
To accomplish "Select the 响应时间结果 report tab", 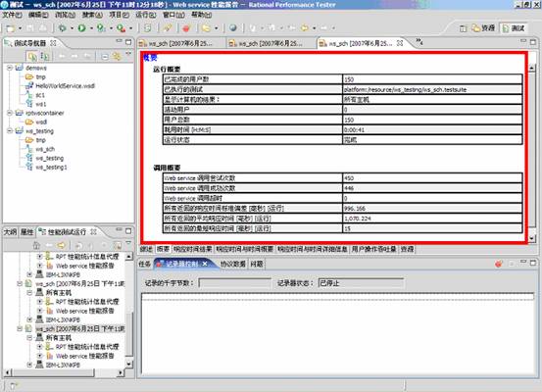I will (192, 249).
